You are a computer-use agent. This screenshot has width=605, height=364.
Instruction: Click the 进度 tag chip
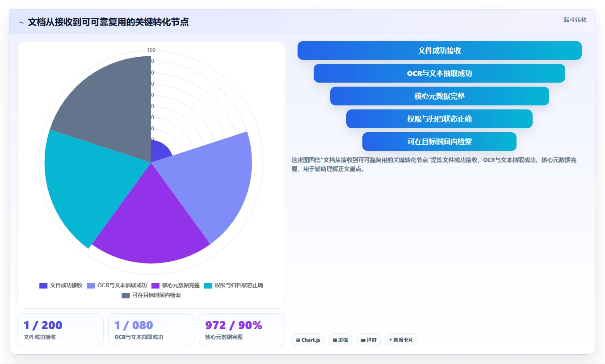coord(369,340)
